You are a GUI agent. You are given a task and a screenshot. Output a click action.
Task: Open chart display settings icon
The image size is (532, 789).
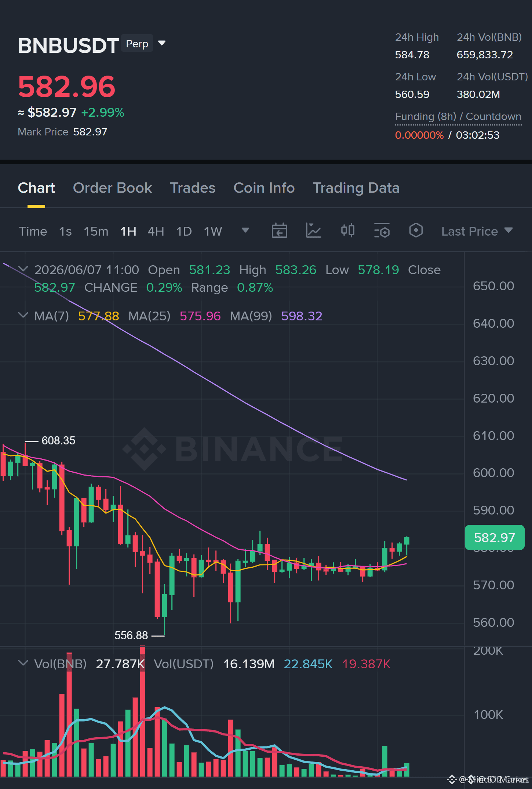click(x=382, y=231)
